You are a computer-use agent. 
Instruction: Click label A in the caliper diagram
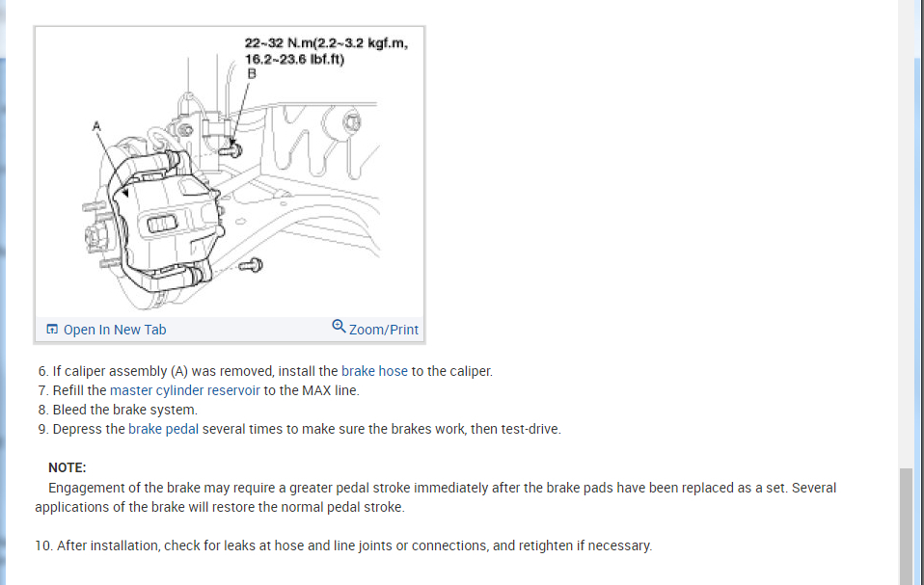(x=96, y=126)
